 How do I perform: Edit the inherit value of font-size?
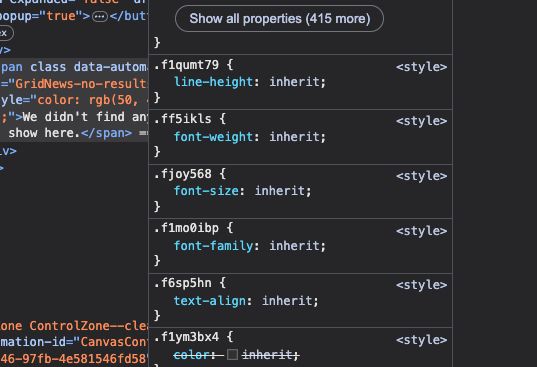coord(280,191)
